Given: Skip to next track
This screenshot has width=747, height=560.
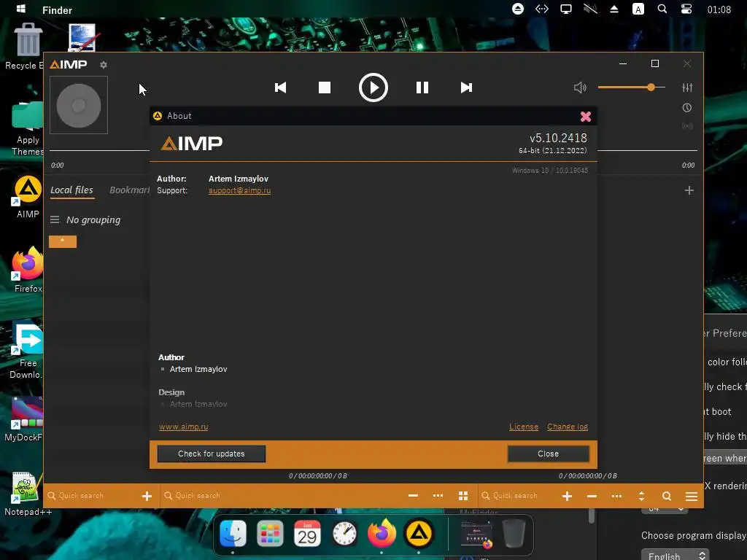Looking at the screenshot, I should (466, 87).
